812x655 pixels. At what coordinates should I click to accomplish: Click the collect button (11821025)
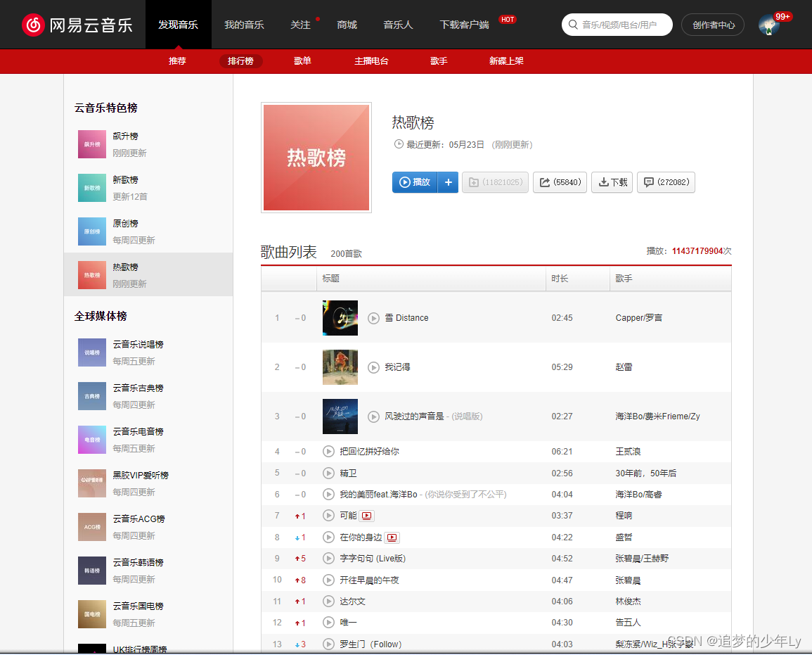tap(495, 182)
